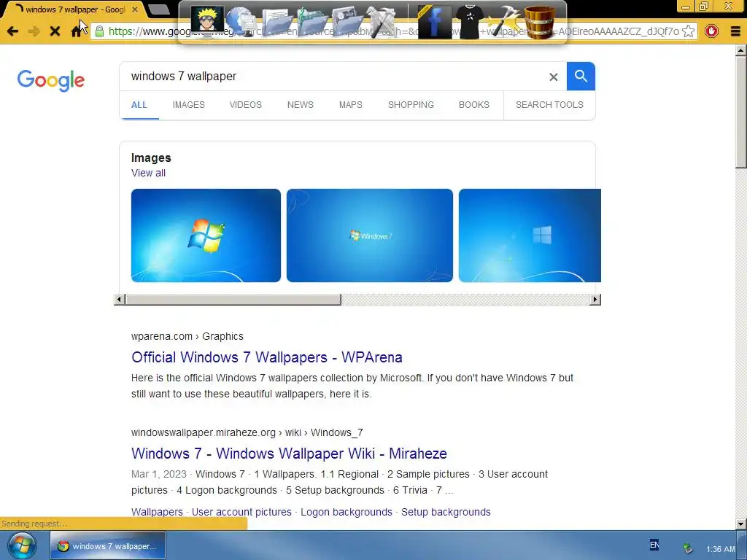Image resolution: width=747 pixels, height=560 pixels.
Task: Bookmark this page with the star
Action: tap(688, 31)
